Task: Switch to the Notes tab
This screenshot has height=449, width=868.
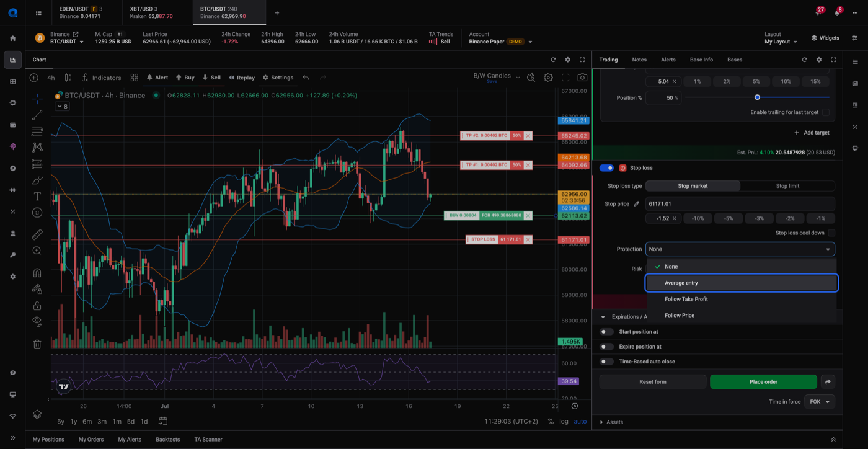Action: [x=639, y=60]
